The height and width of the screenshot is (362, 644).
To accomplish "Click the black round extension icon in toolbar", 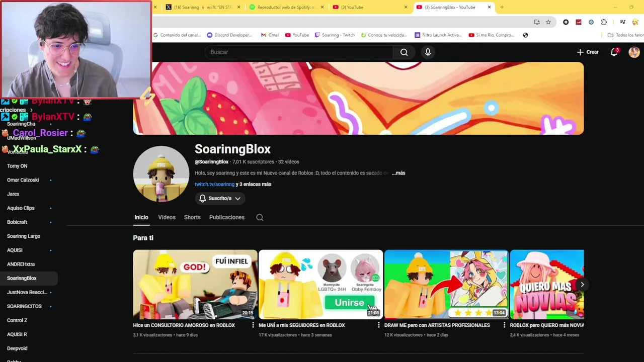I will [566, 22].
